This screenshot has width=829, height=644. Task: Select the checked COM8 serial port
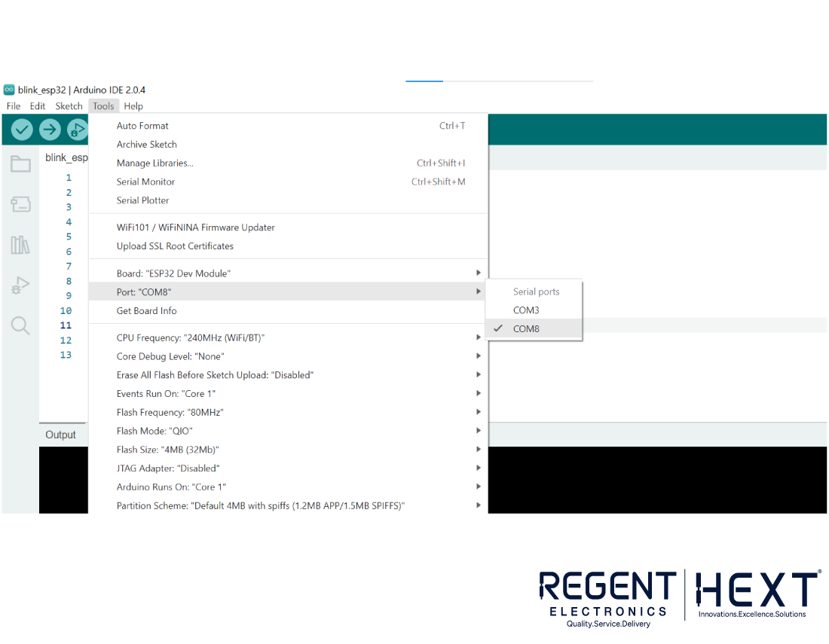526,329
